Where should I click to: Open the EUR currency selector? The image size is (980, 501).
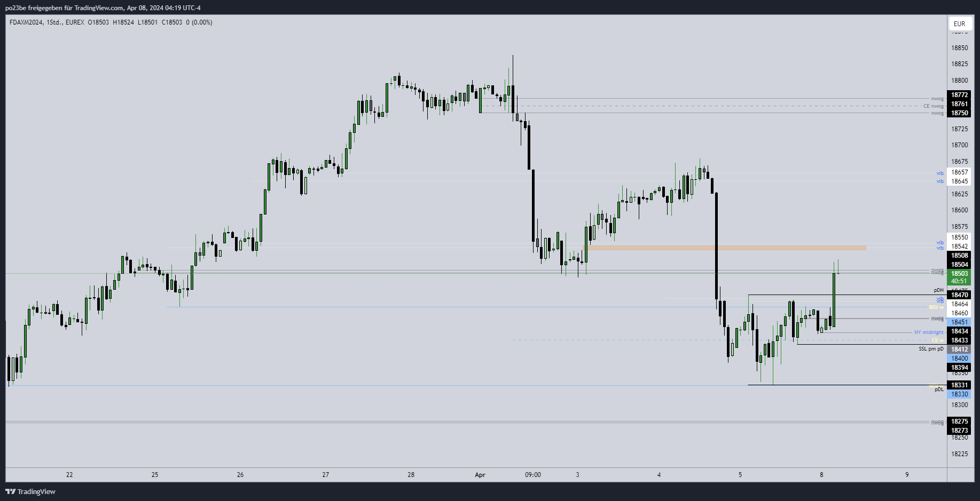959,23
